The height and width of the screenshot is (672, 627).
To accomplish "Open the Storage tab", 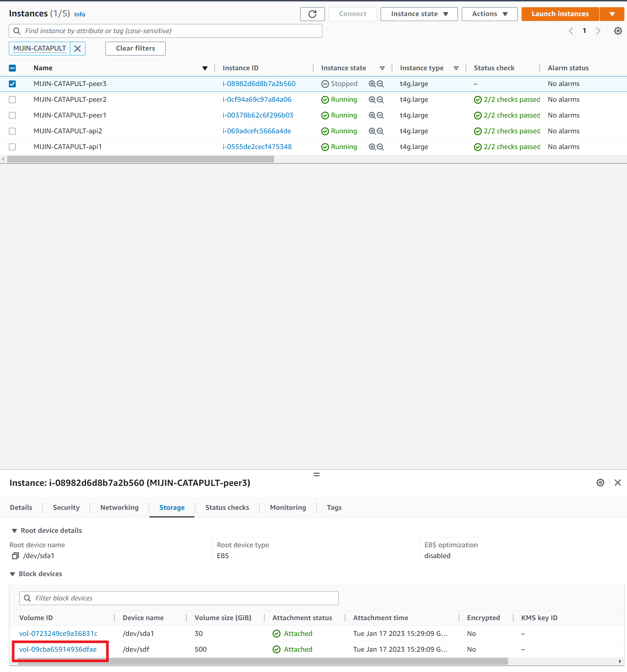I will [x=172, y=508].
